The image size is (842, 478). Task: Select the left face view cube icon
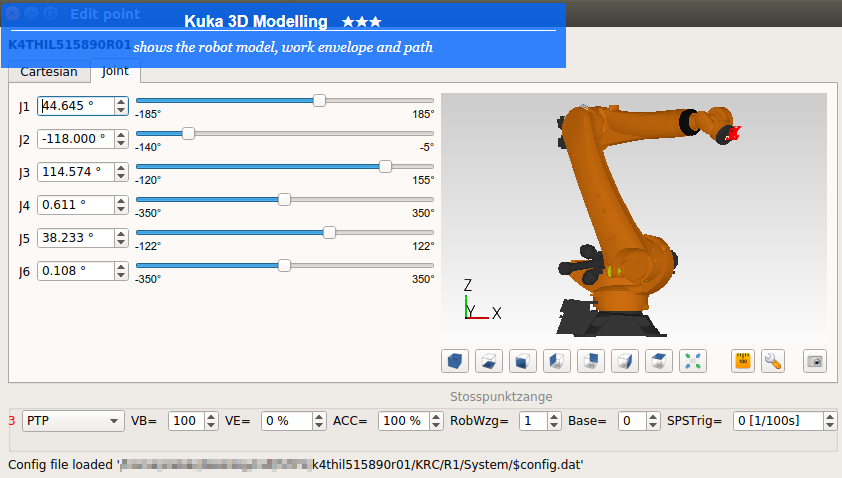point(557,361)
